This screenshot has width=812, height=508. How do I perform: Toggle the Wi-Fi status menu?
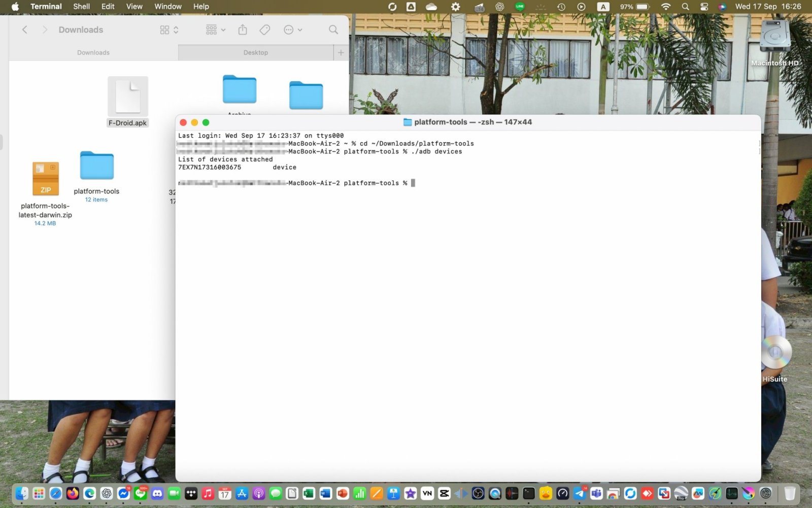(x=666, y=7)
